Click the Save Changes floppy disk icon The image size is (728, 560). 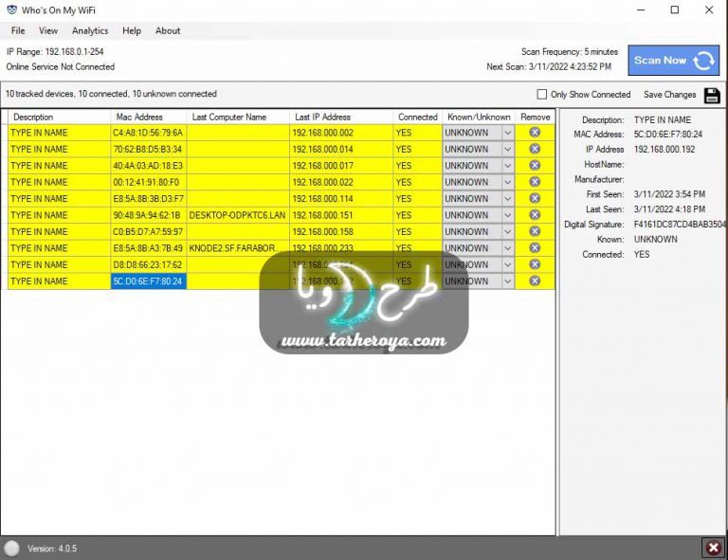coord(712,95)
